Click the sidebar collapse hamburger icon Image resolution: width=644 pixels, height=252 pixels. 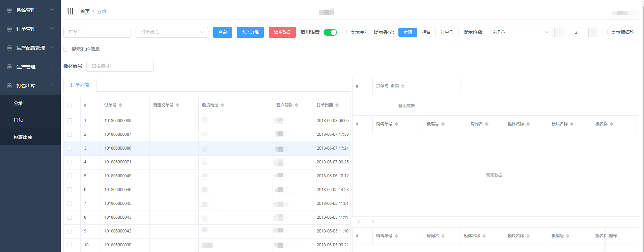[x=70, y=11]
